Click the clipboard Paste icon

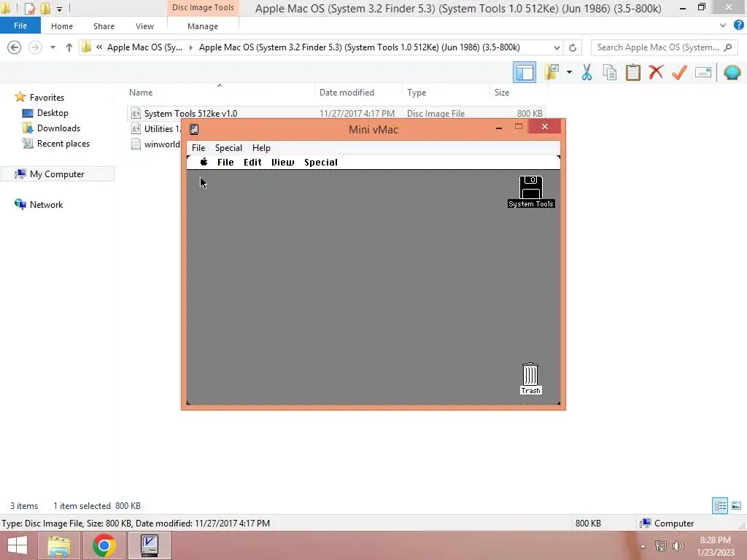[632, 72]
